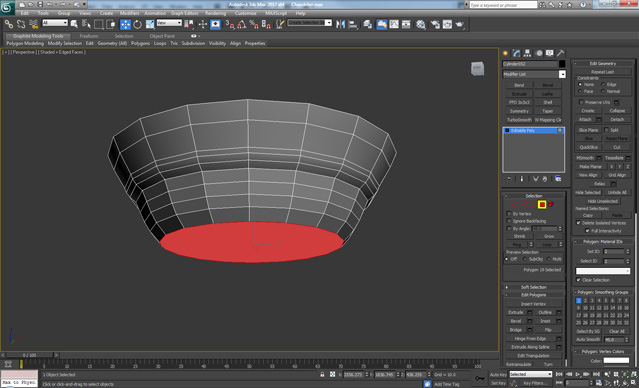Click the Grow selection button
This screenshot has height=388, width=639.
coord(549,236)
